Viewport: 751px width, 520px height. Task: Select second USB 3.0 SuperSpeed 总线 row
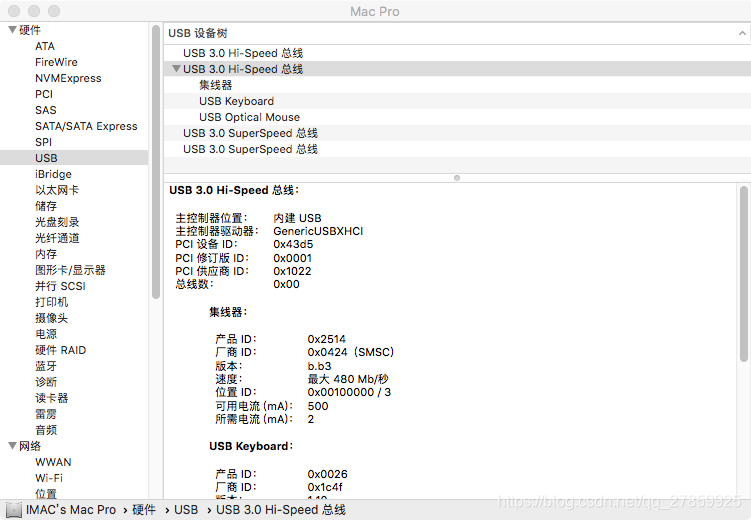click(x=457, y=149)
